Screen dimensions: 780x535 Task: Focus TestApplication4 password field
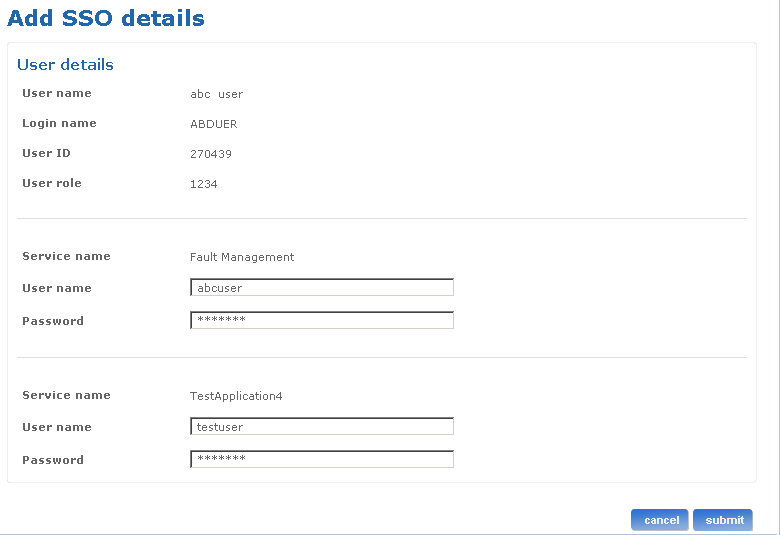[x=322, y=459]
